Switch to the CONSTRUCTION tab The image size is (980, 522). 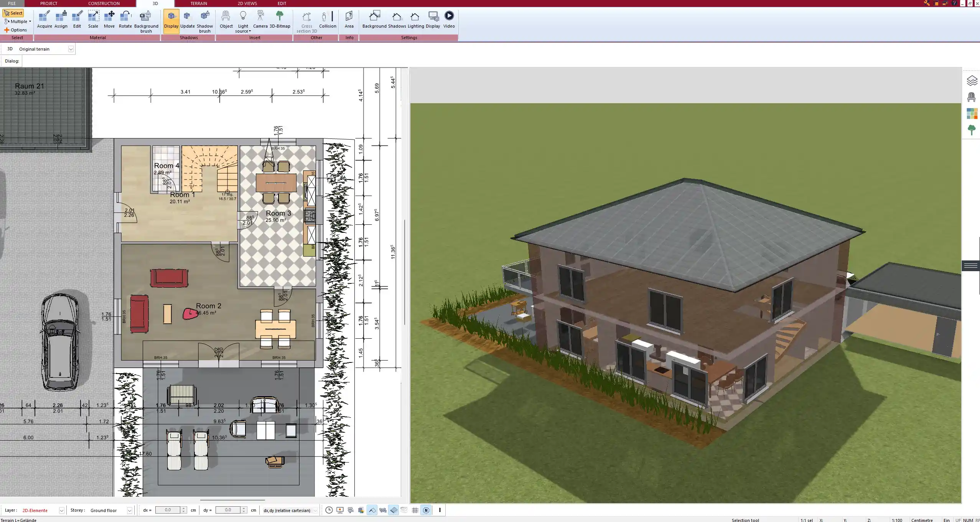pyautogui.click(x=104, y=3)
